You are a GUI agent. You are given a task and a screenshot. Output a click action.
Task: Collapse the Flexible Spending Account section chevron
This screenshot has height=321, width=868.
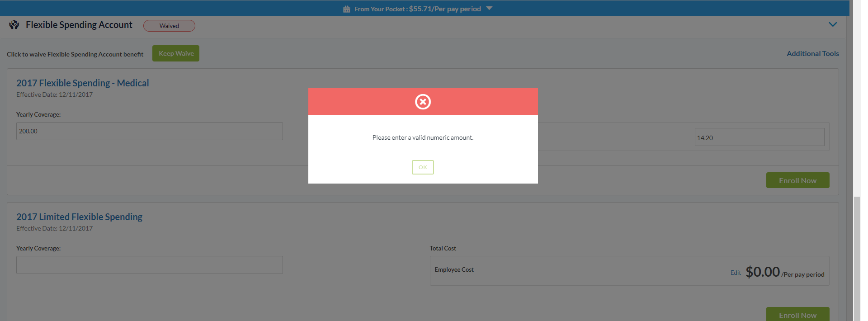[x=833, y=24]
